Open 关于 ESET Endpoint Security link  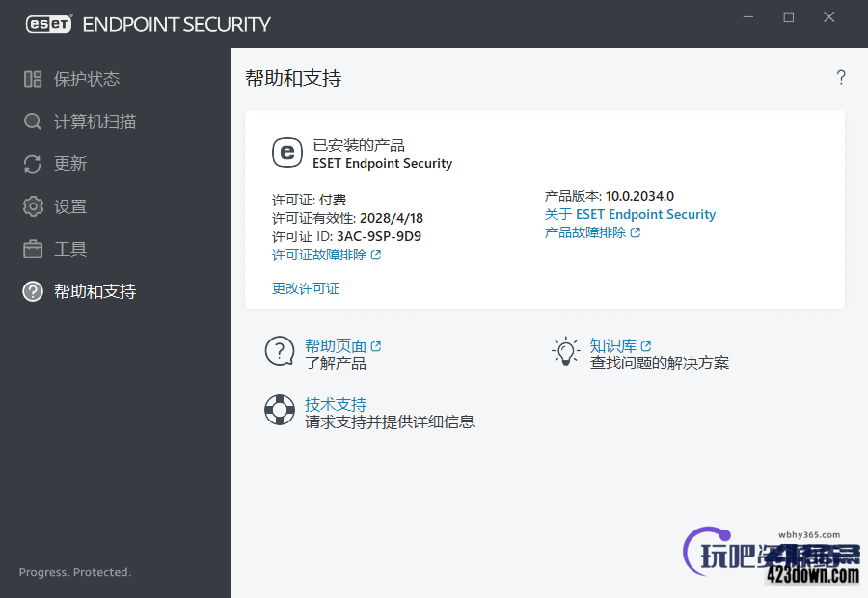(630, 214)
